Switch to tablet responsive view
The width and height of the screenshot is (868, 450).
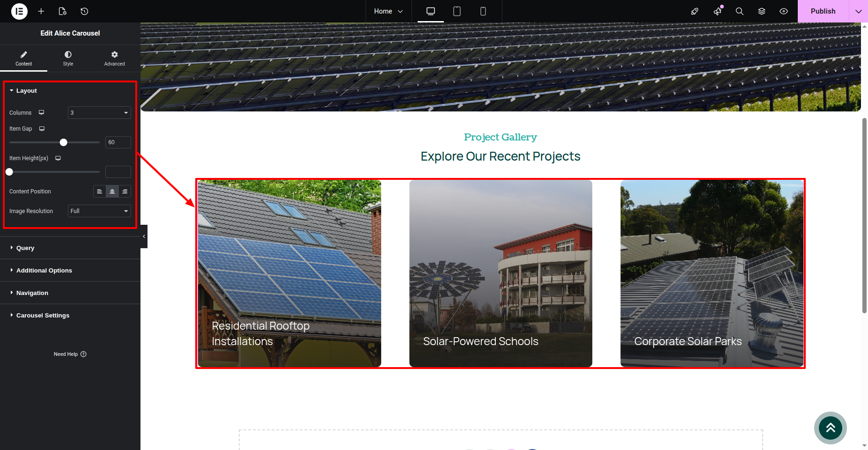[x=457, y=11]
